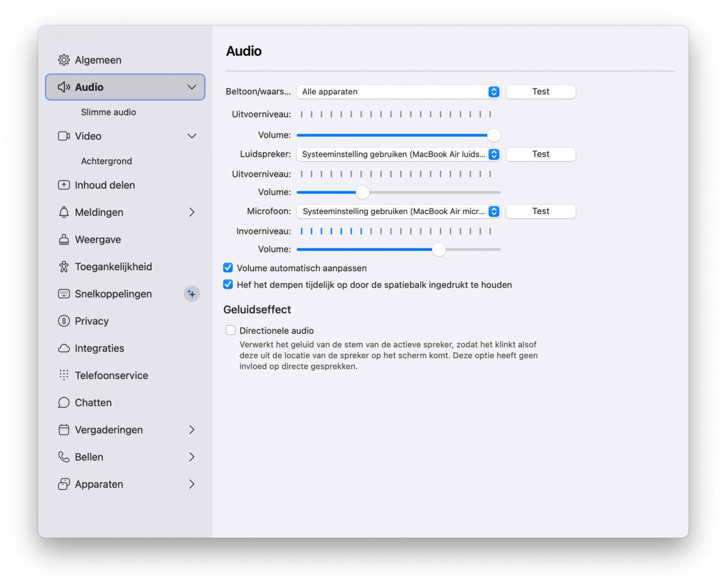The image size is (727, 588).
Task: Click the calendar icon beside Vergaderingen
Action: (64, 430)
